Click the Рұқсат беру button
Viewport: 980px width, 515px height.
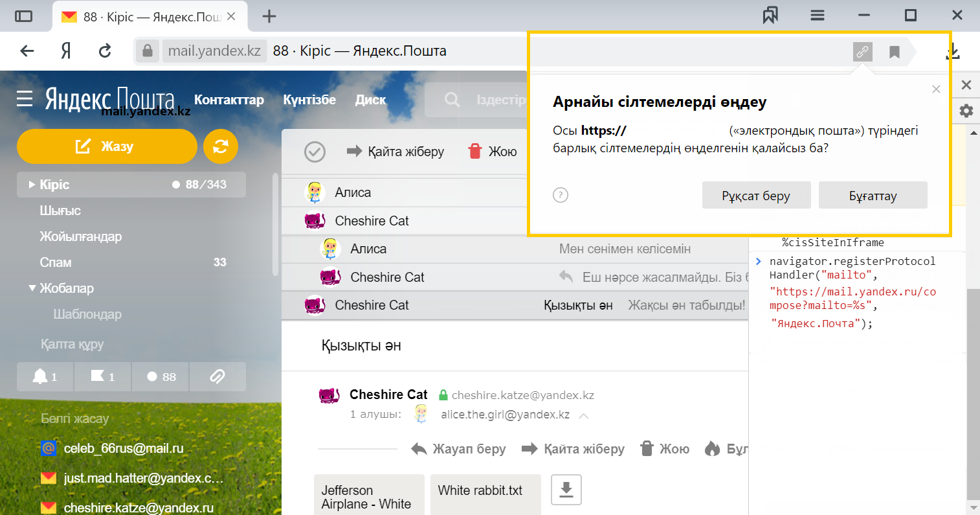(x=756, y=195)
